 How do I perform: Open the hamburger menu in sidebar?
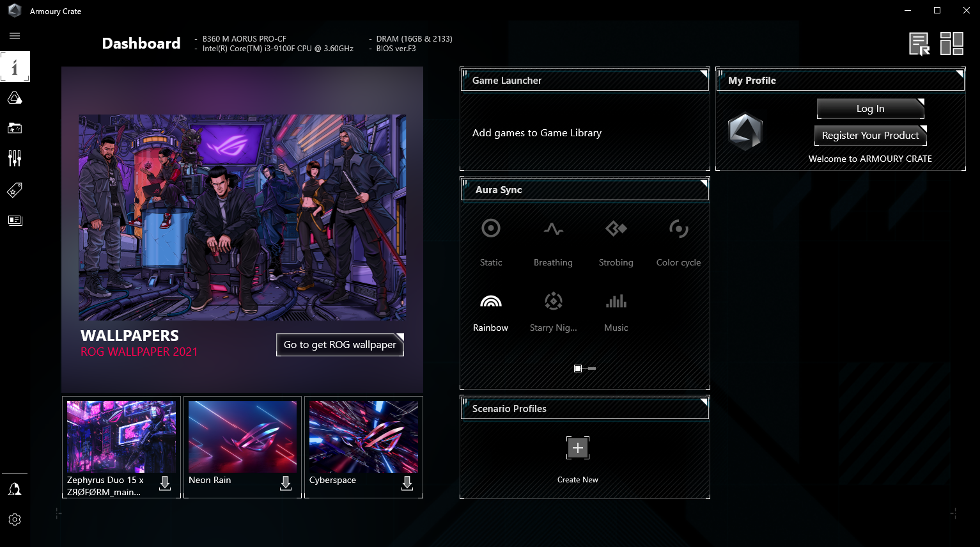[x=15, y=36]
